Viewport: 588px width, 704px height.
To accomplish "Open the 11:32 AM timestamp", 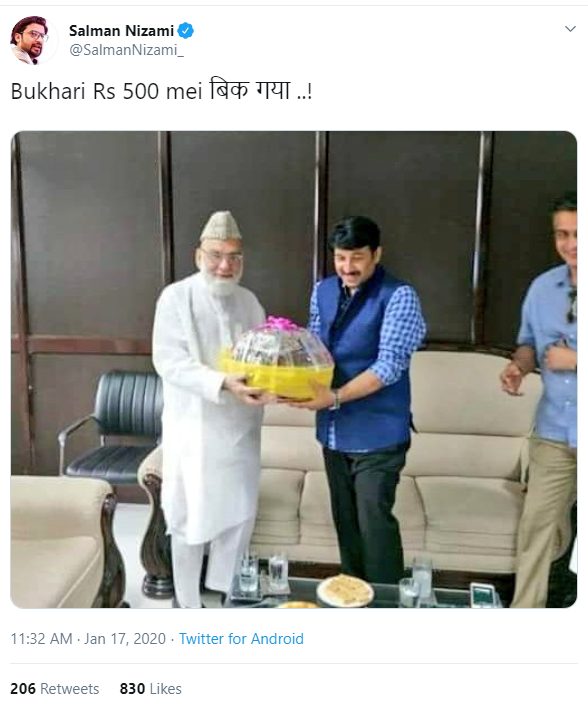I will [41, 638].
